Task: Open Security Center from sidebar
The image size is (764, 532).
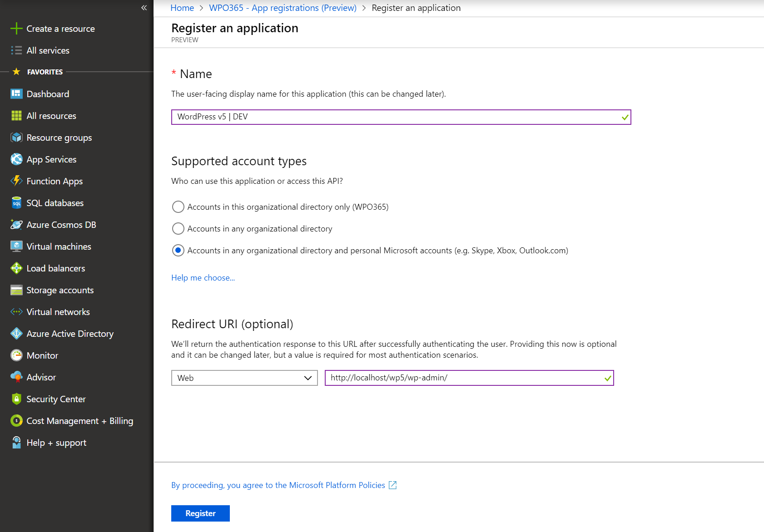Action: pyautogui.click(x=56, y=399)
